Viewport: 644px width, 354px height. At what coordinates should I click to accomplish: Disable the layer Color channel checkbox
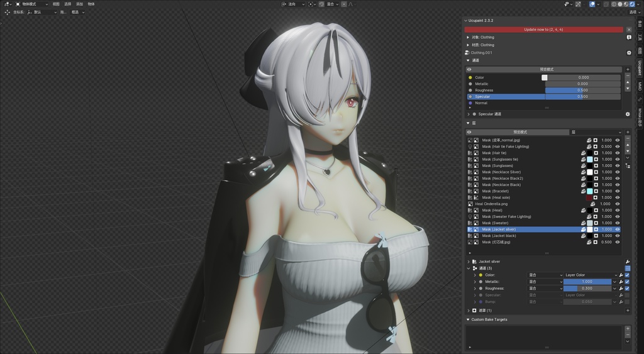[627, 275]
